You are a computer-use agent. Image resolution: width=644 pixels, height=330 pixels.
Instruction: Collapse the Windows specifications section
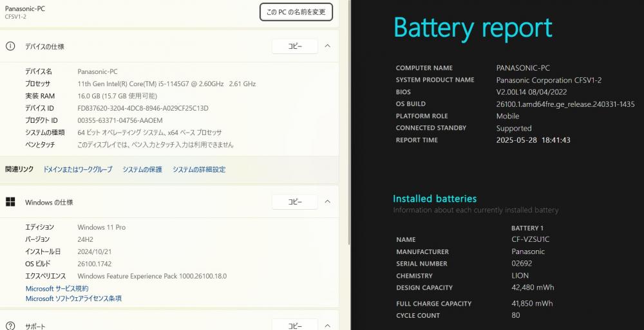(327, 201)
